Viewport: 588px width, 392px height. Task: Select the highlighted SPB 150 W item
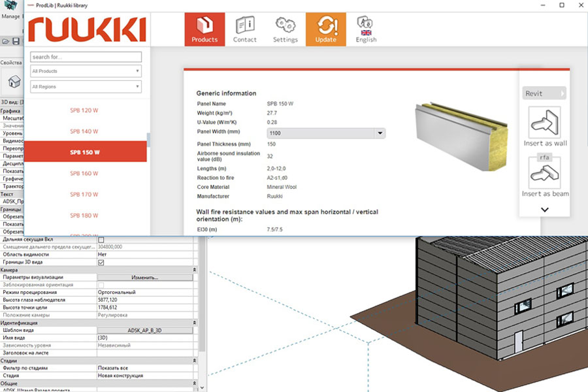coord(85,152)
